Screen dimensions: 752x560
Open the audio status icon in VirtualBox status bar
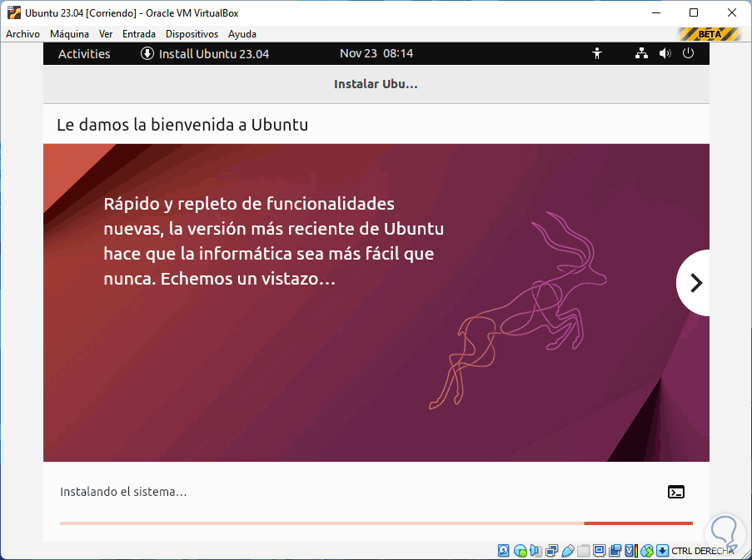[535, 550]
